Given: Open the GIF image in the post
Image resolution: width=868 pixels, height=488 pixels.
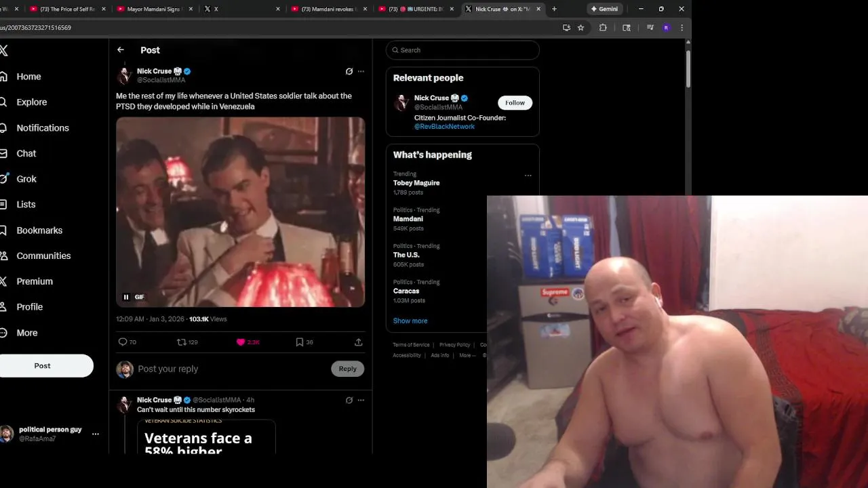Looking at the screenshot, I should pos(240,212).
